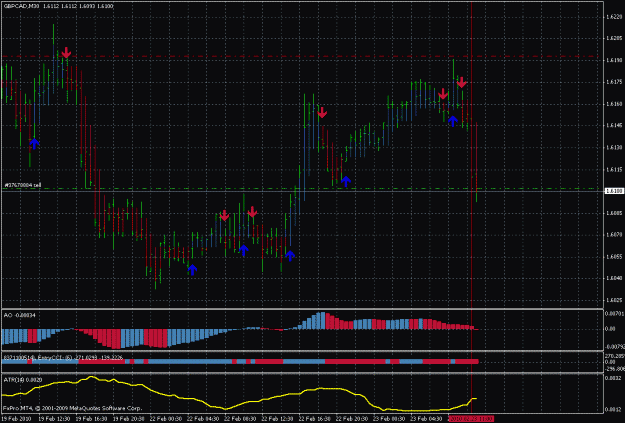Screen dimensions: 625x423
Task: Click the 0.0012 value on the ATR scale
Action: pyautogui.click(x=614, y=409)
